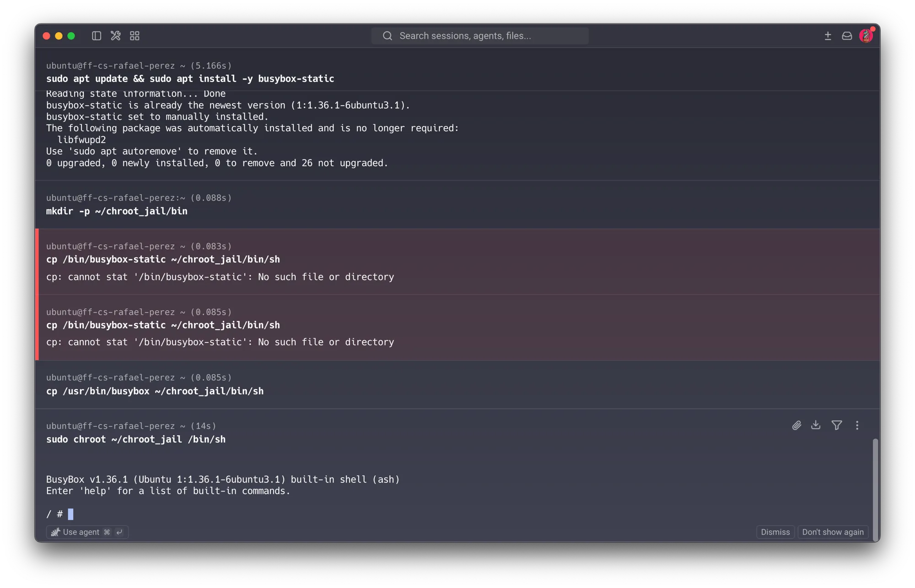
Task: Attach block with the paperclip icon
Action: point(797,425)
